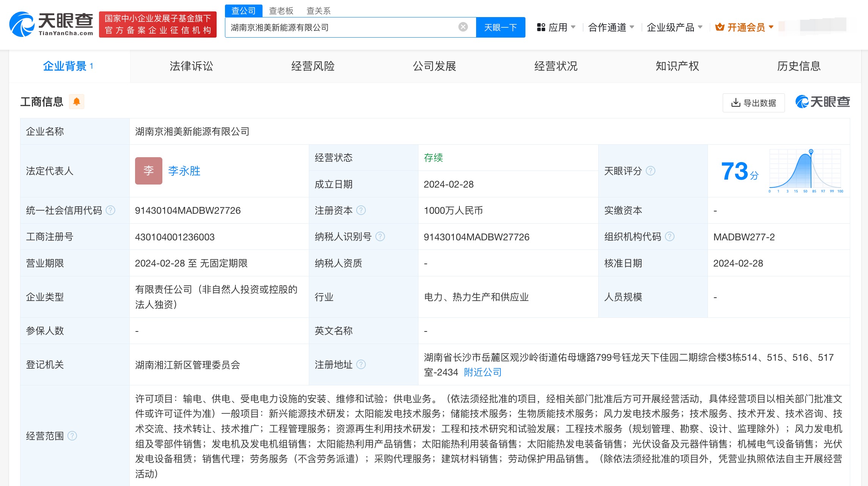The height and width of the screenshot is (486, 868).
Task: Click the orange bell alert icon
Action: coord(77,102)
